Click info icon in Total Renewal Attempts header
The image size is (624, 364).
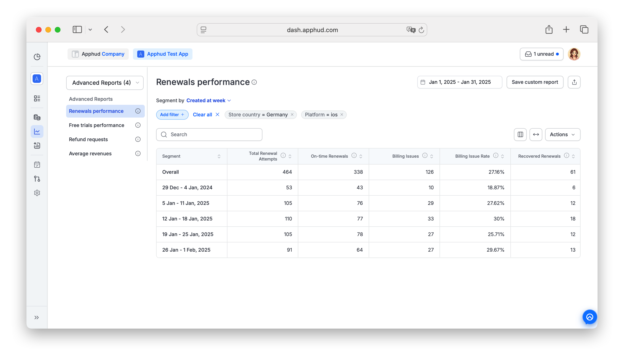pos(283,155)
